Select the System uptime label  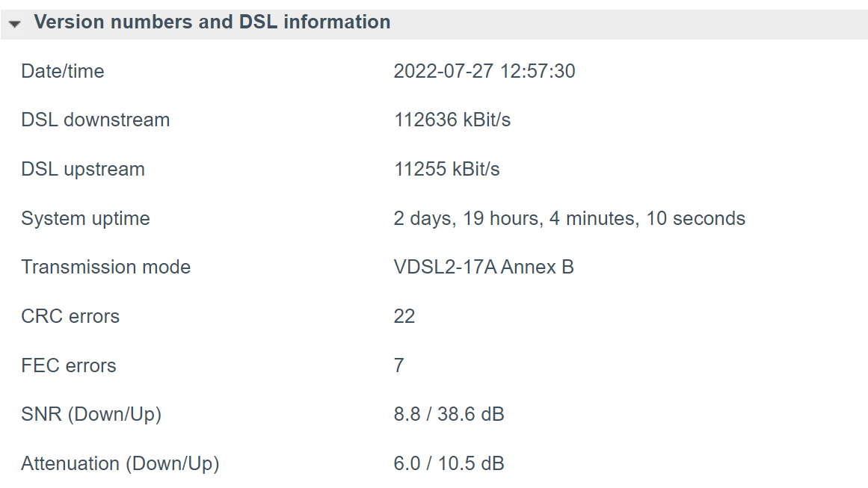[85, 219]
